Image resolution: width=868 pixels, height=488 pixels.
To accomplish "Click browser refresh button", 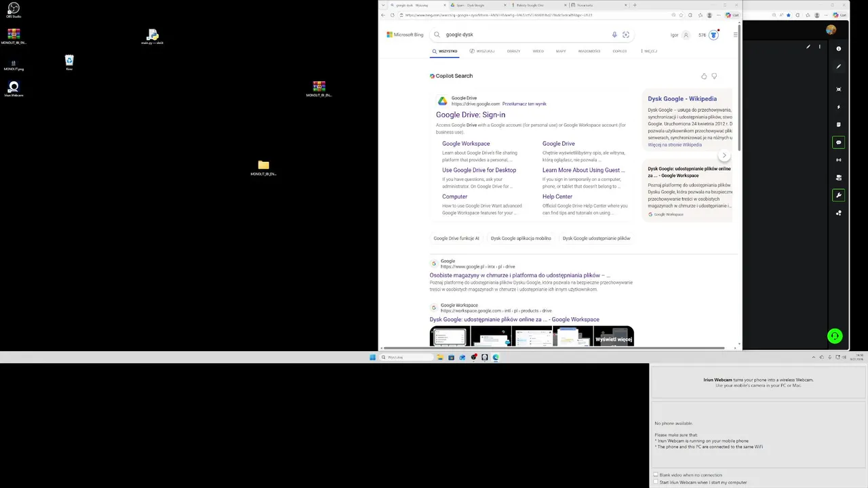I will point(391,15).
